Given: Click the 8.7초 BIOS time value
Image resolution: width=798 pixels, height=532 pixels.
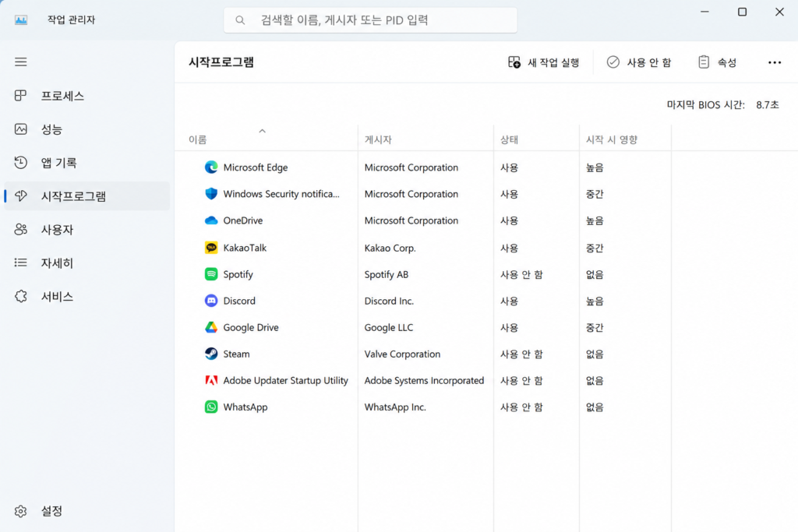Looking at the screenshot, I should coord(768,105).
